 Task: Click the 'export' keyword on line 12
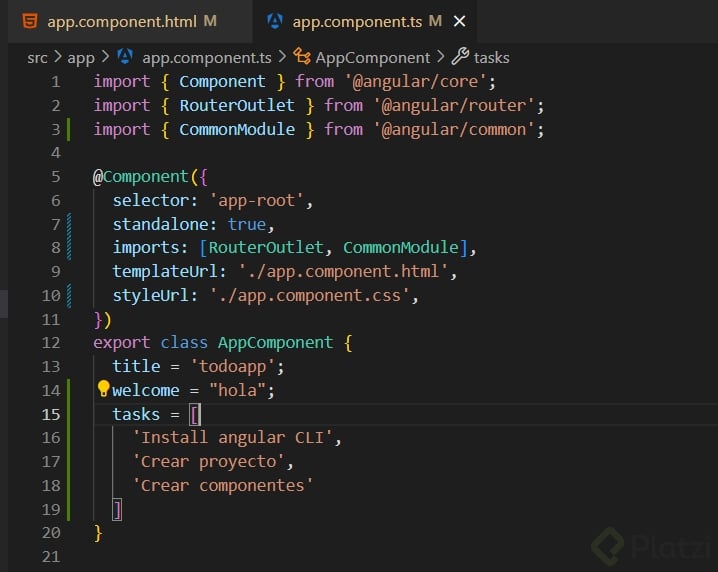[121, 343]
